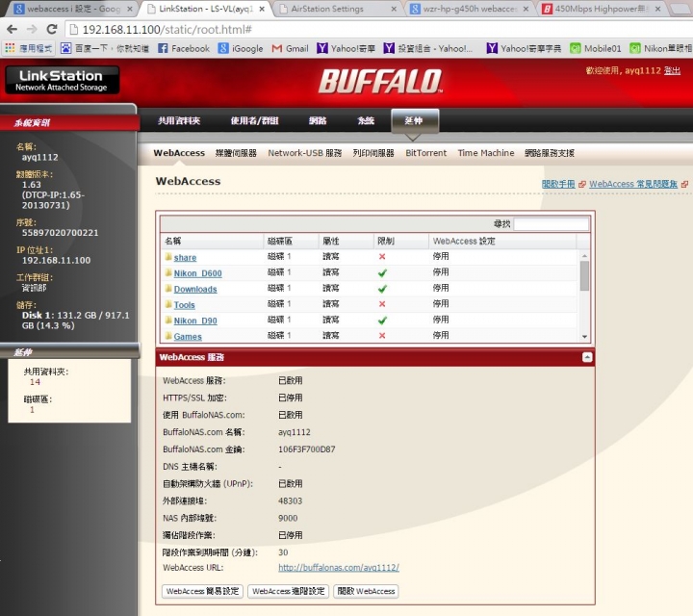This screenshot has width=693, height=616.
Task: Open the share folder link
Action: [x=185, y=258]
